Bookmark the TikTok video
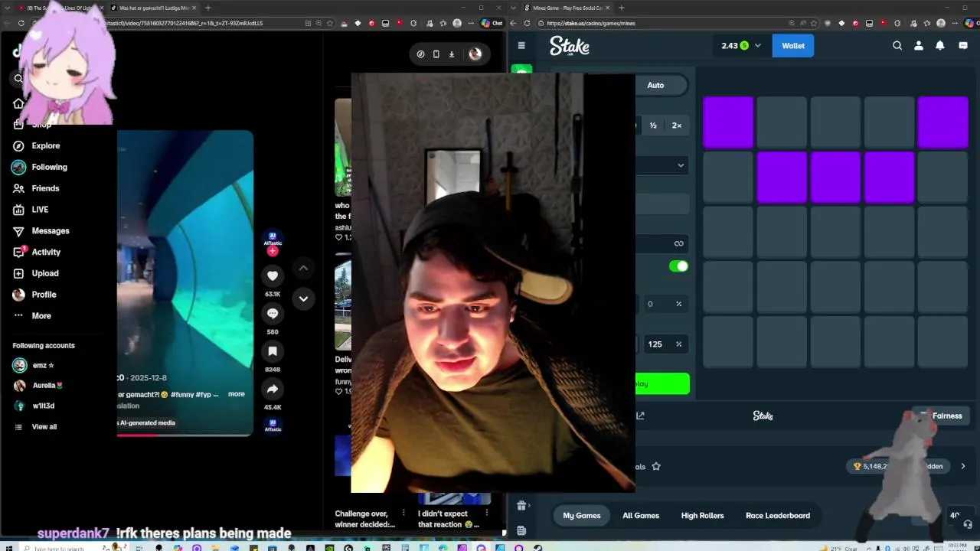This screenshot has height=551, width=980. tap(273, 351)
